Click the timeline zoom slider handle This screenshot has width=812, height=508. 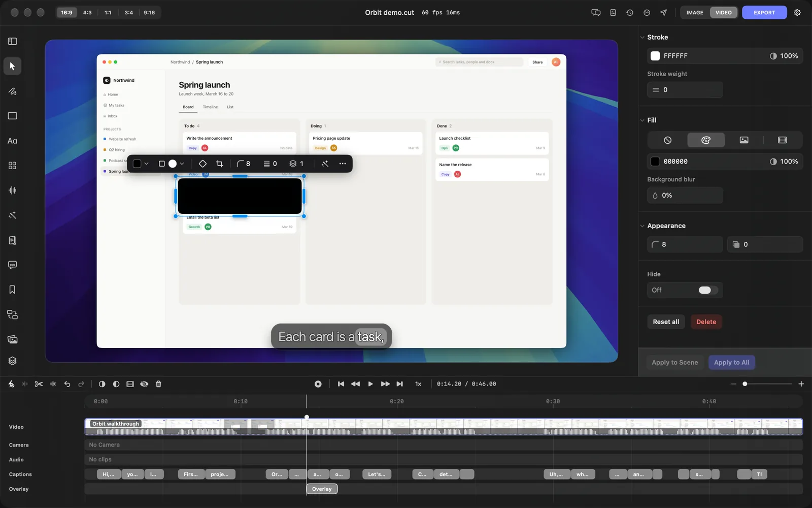click(x=745, y=384)
